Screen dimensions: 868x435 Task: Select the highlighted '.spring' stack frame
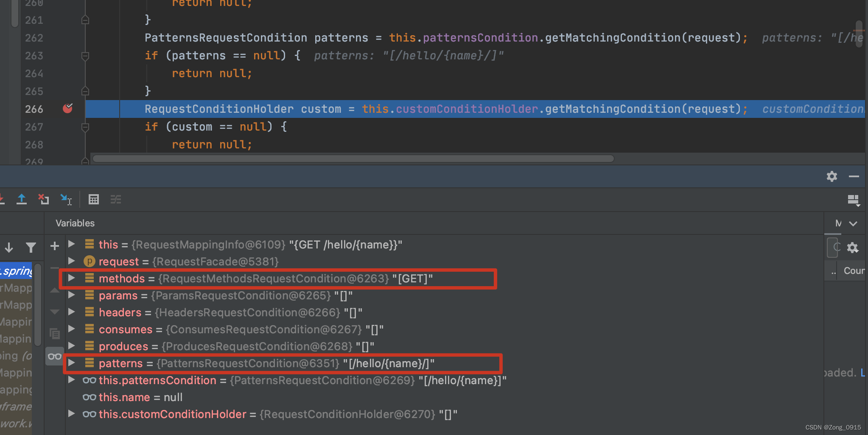[x=16, y=270]
